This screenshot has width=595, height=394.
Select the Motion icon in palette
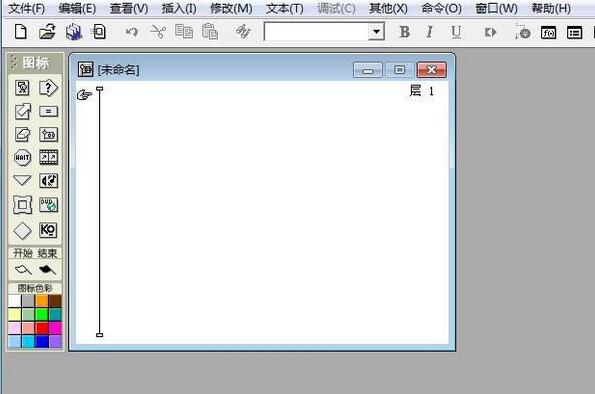click(23, 112)
